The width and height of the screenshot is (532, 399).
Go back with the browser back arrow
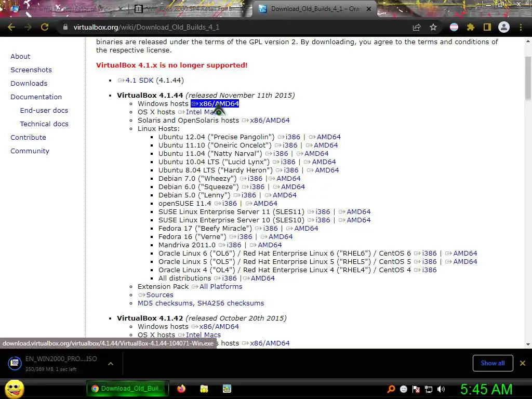coord(11,27)
